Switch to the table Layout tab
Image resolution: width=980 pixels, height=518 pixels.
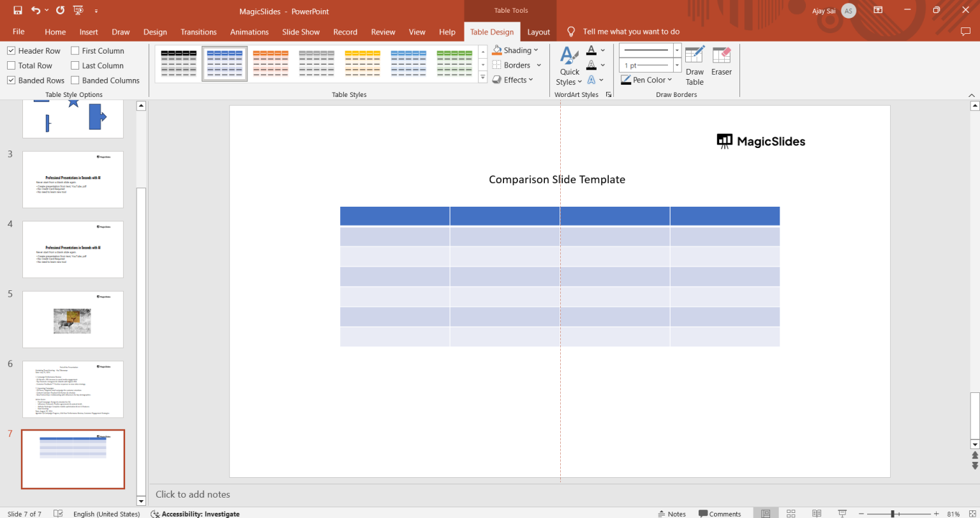(538, 32)
